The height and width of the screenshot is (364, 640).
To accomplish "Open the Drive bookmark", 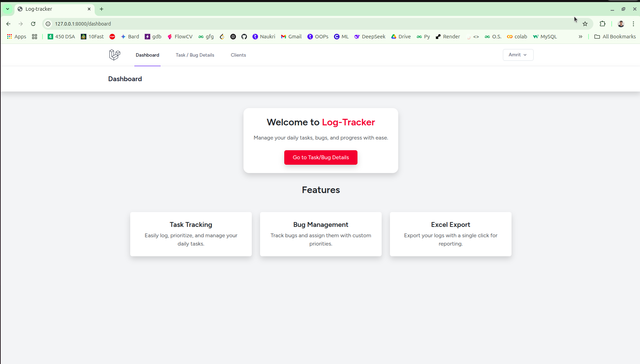I will (x=401, y=37).
